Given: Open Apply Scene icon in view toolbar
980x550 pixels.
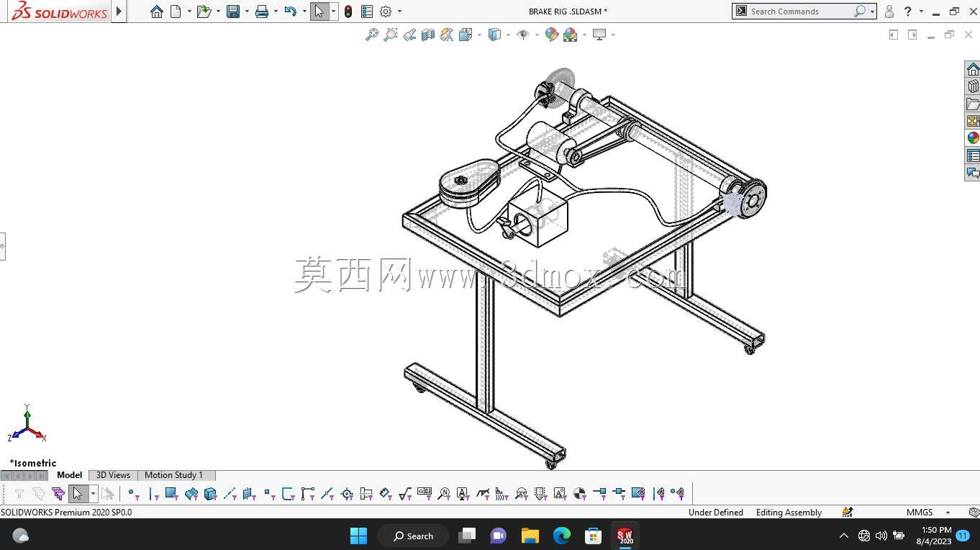Looking at the screenshot, I should click(x=571, y=35).
